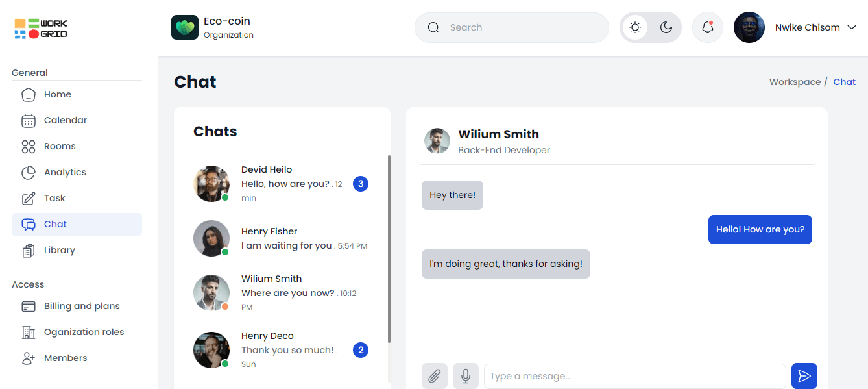Viewport: 868px width, 389px height.
Task: Click Henry Deco's profile picture
Action: 211,350
